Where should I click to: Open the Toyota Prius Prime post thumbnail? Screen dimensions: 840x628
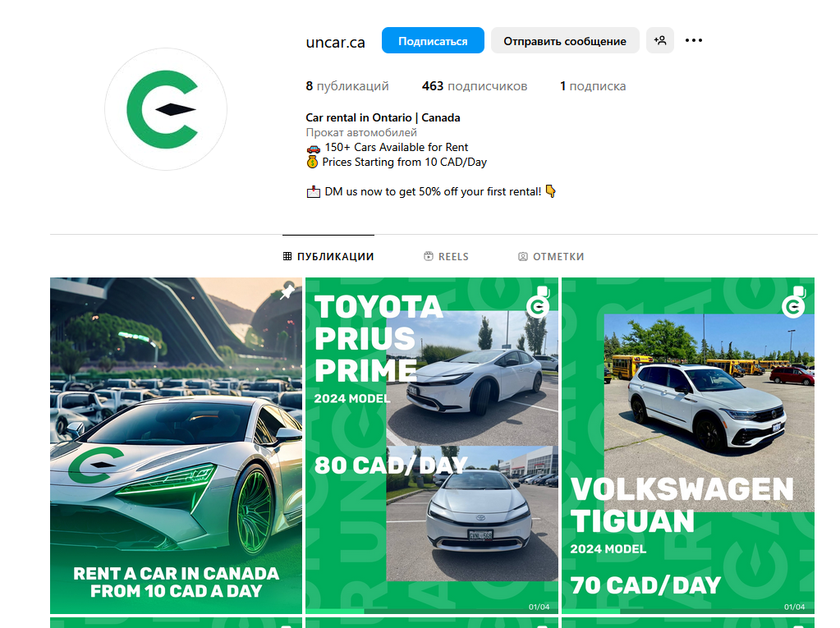(x=432, y=446)
